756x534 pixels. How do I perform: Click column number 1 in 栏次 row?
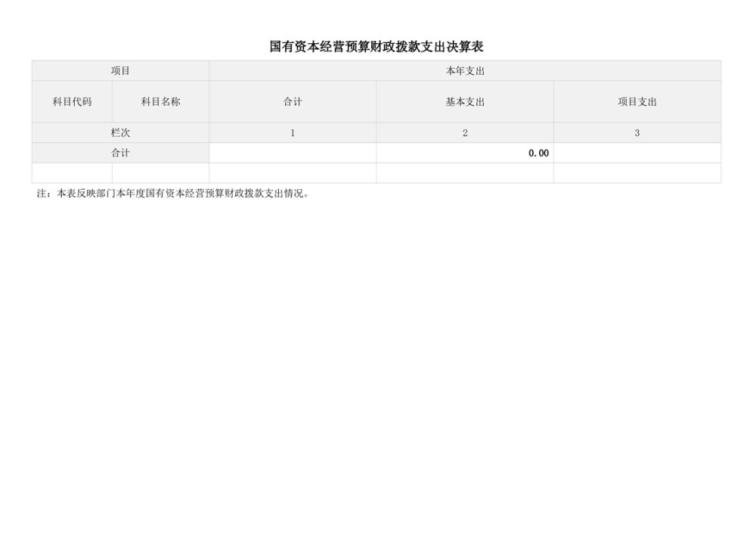[293, 133]
